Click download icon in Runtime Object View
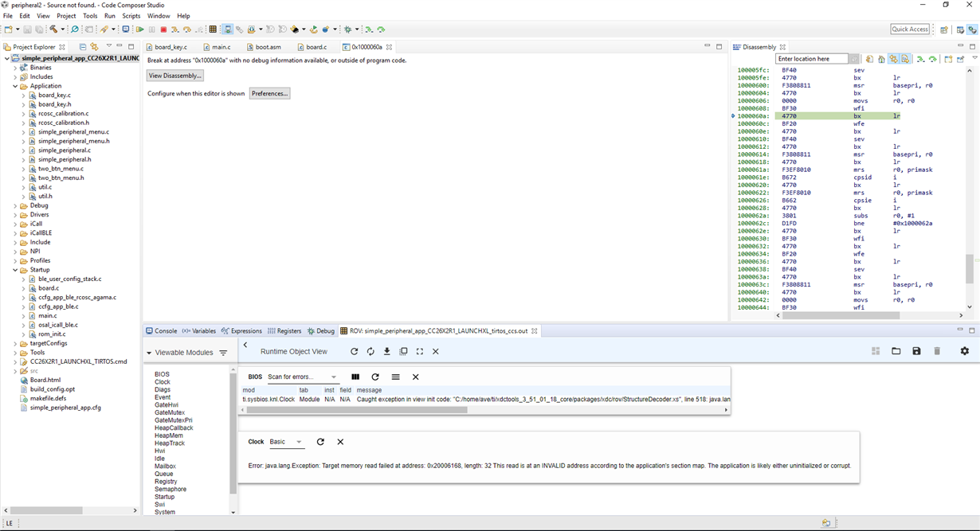The height and width of the screenshot is (531, 980). [386, 351]
